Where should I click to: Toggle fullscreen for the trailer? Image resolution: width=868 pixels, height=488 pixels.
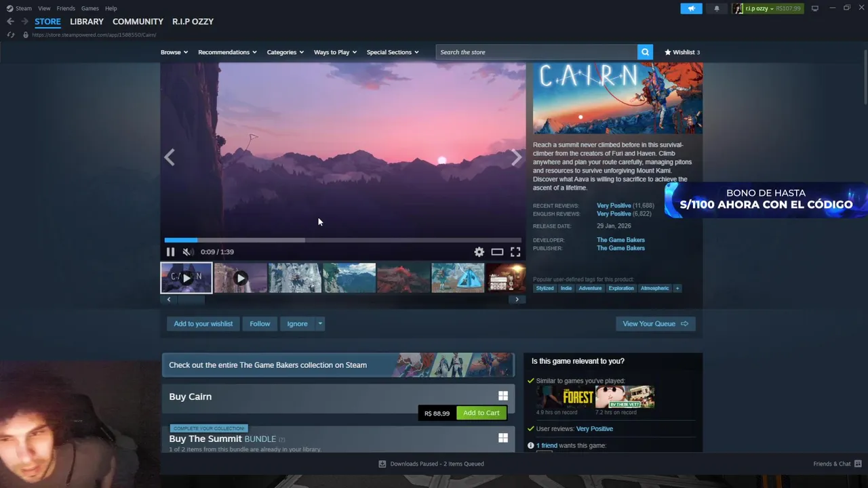(515, 251)
